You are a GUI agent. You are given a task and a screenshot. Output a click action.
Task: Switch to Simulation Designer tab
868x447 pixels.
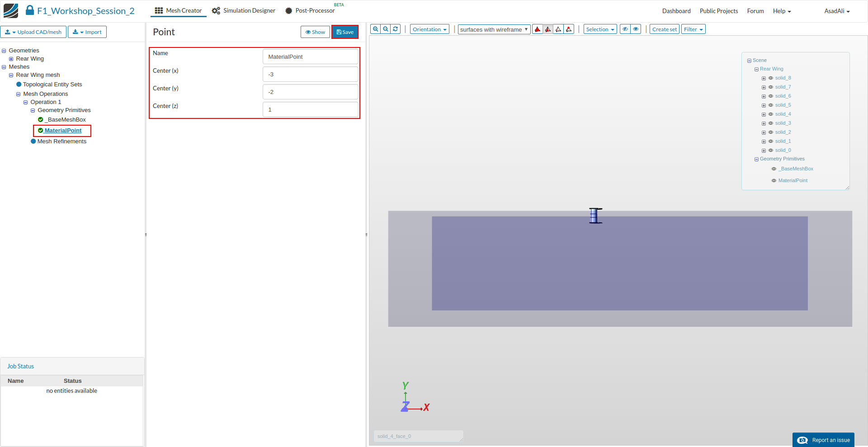point(244,11)
